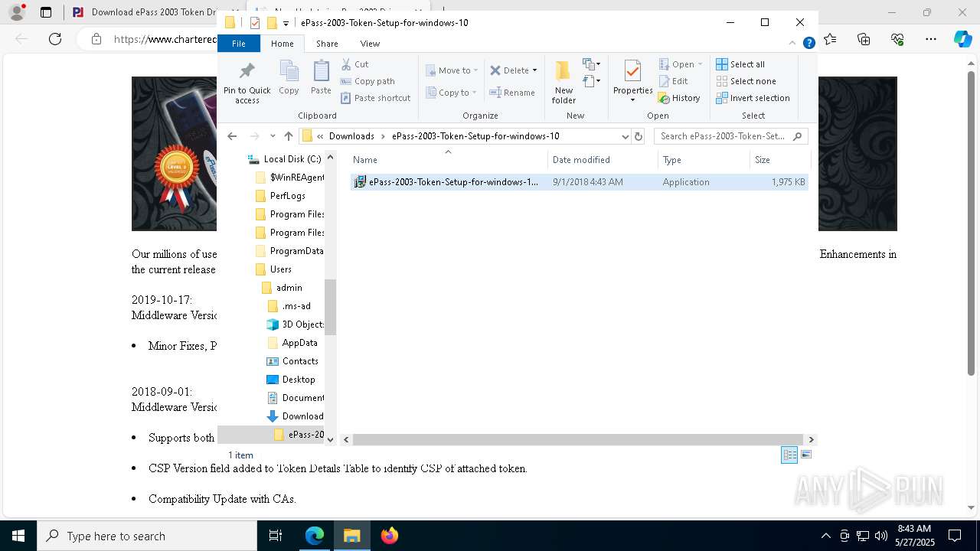Click the horizontal scrollbar in the file list
Image resolution: width=980 pixels, height=551 pixels.
click(x=578, y=439)
